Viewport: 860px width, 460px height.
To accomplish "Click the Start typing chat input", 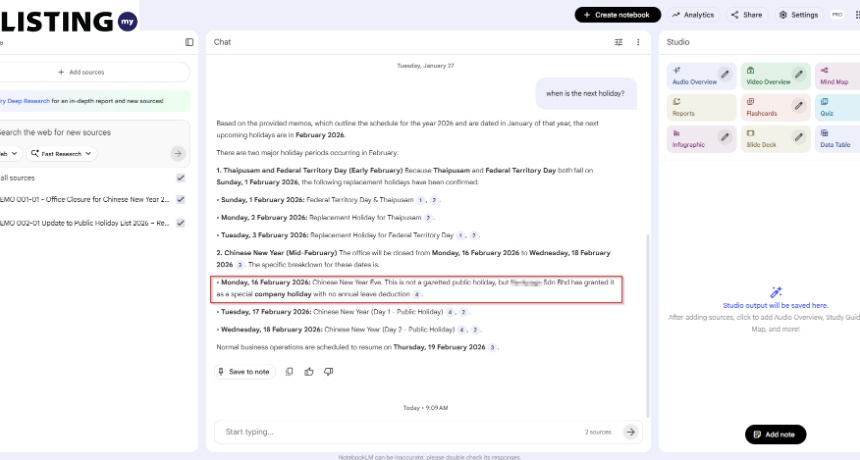I will tap(400, 432).
